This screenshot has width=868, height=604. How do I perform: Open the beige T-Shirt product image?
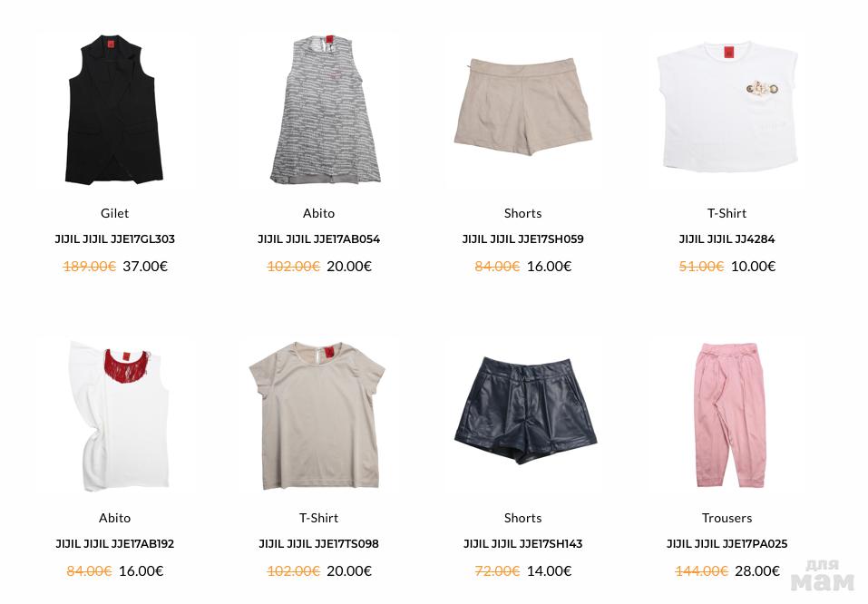tap(319, 415)
